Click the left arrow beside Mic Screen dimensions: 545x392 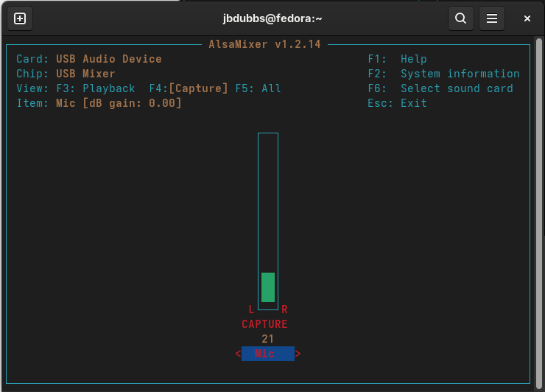[x=238, y=354]
